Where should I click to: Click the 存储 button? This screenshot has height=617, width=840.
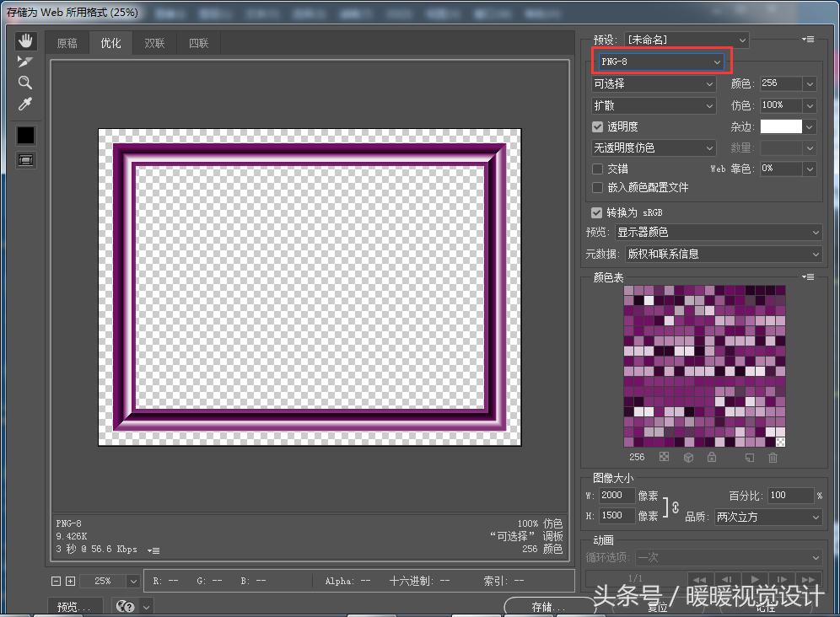[x=548, y=606]
